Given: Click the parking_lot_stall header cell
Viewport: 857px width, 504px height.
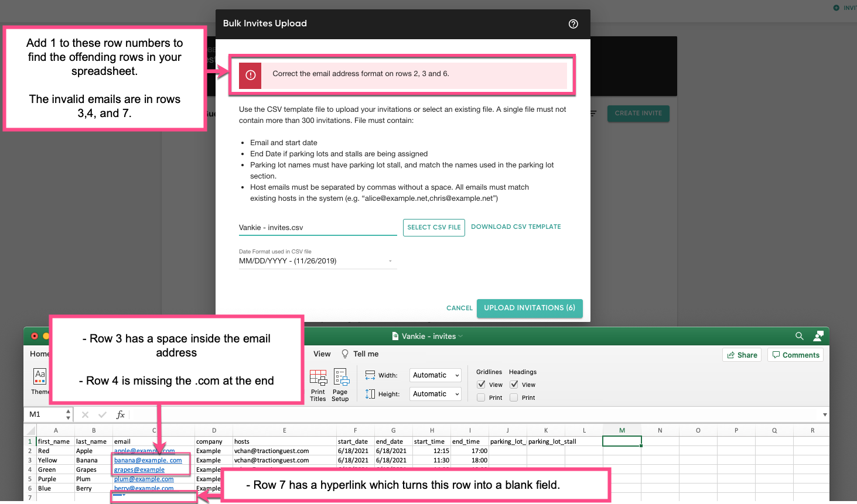Looking at the screenshot, I should coord(546,441).
